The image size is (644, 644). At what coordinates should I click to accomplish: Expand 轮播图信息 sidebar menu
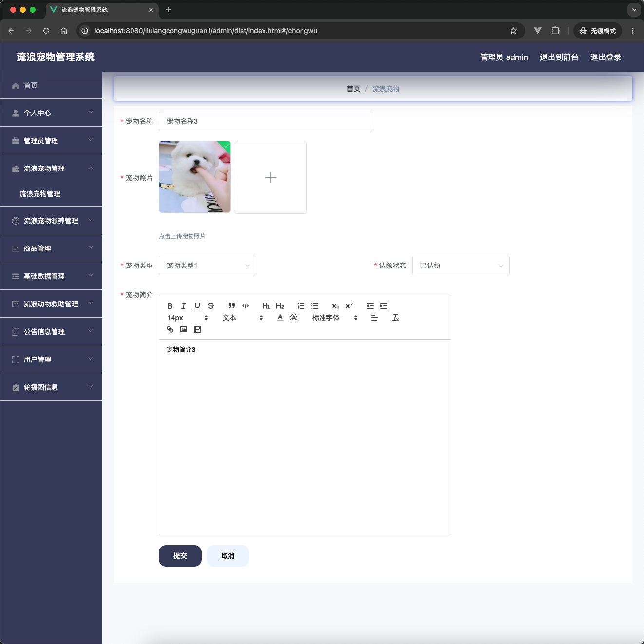(51, 387)
